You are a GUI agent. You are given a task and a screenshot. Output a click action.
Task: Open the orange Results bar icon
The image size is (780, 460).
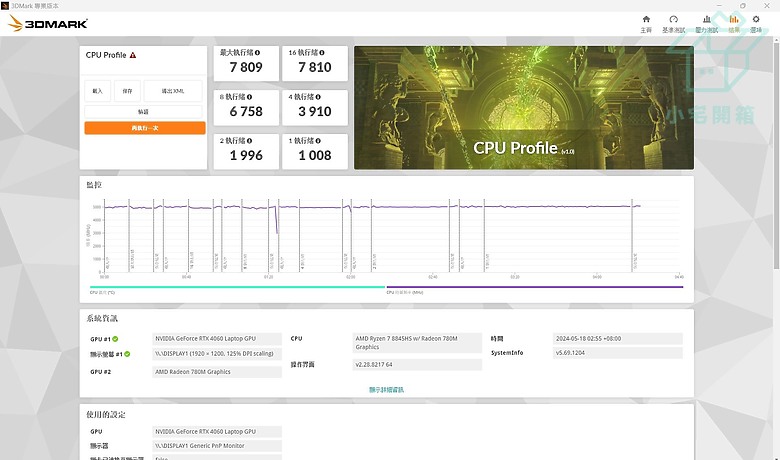[x=734, y=19]
